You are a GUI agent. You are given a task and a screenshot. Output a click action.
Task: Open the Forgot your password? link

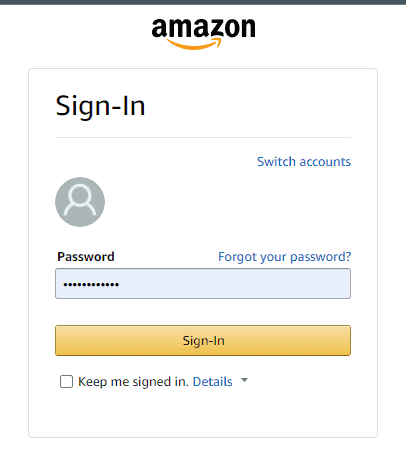point(284,257)
